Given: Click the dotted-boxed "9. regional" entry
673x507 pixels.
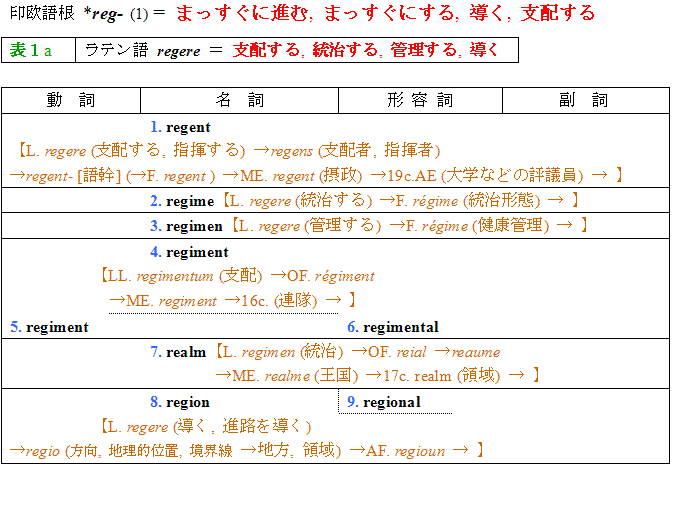Looking at the screenshot, I should coord(383,402).
